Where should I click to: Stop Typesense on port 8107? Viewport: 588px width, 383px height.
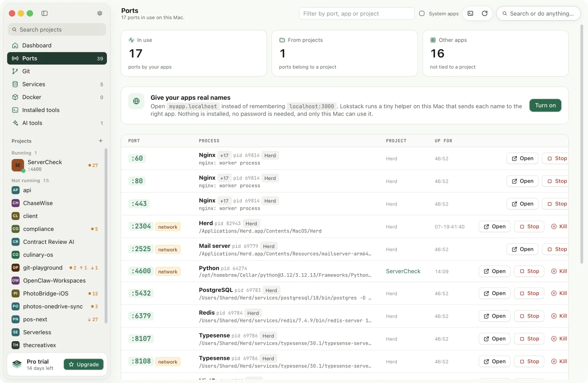tap(530, 339)
